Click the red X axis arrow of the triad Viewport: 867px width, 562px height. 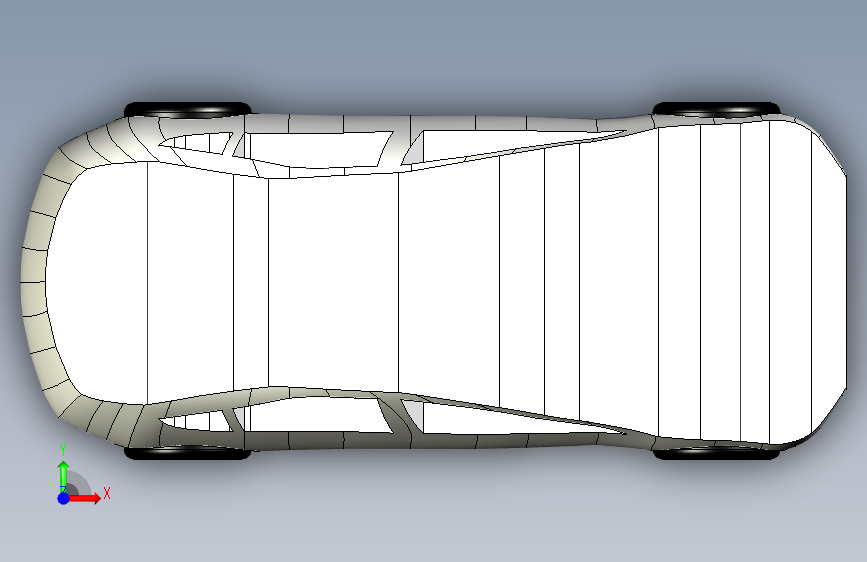tap(85, 498)
